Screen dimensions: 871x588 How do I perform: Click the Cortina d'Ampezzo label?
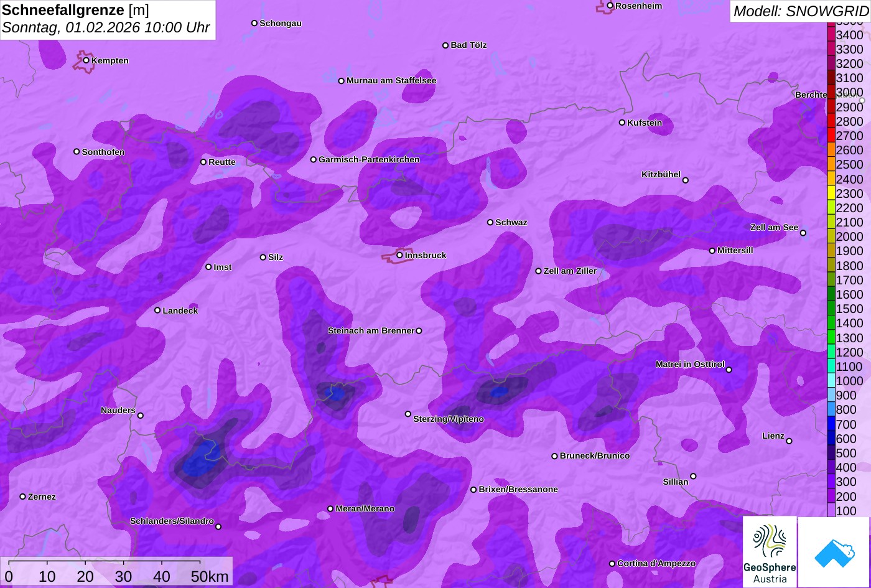(656, 563)
